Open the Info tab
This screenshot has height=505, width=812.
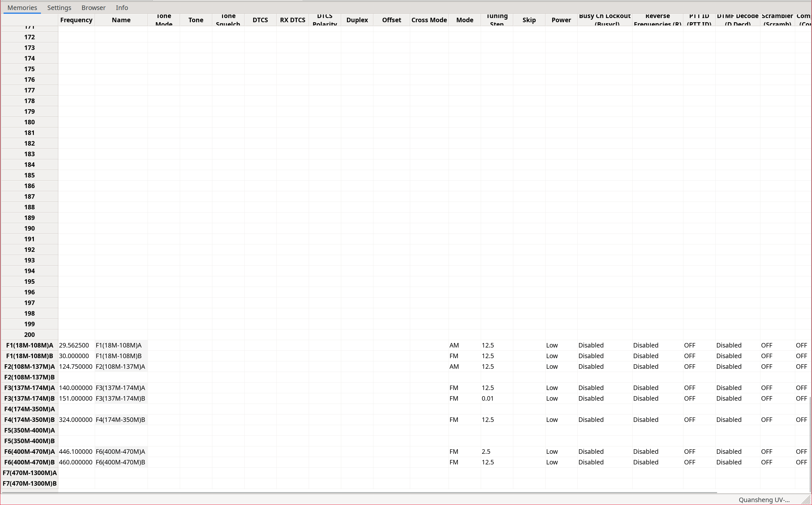coord(121,7)
